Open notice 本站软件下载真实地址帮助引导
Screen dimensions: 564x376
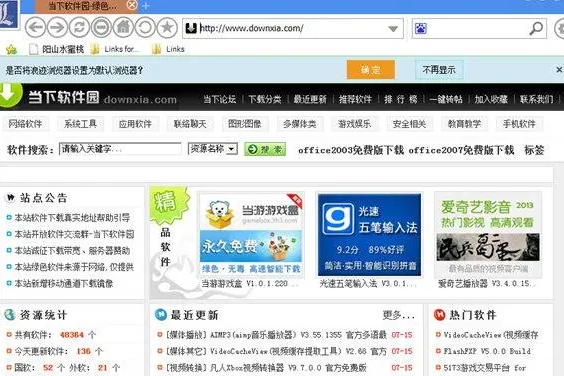(x=72, y=217)
